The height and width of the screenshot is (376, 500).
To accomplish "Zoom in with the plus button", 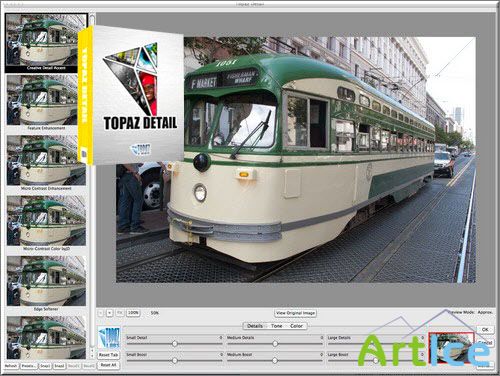I will [109, 313].
